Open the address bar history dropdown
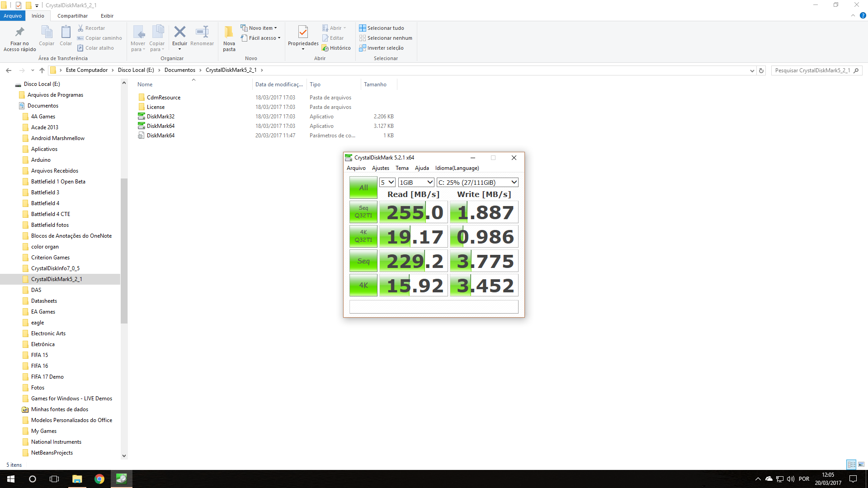Image resolution: width=868 pixels, height=488 pixels. pos(752,70)
